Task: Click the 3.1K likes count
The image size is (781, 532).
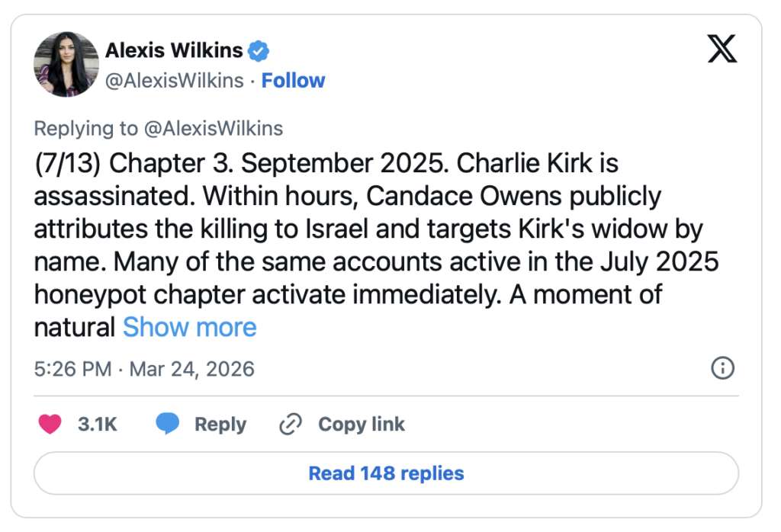Action: [98, 425]
